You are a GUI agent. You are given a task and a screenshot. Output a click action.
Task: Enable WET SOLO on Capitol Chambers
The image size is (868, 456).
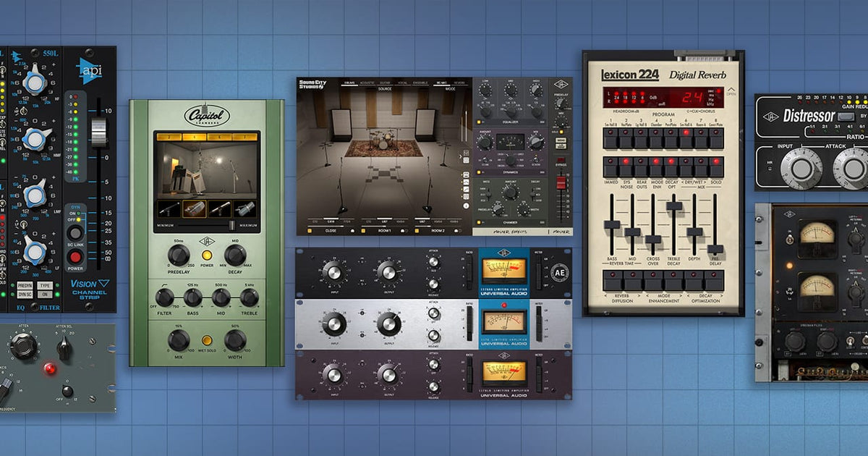click(x=208, y=339)
